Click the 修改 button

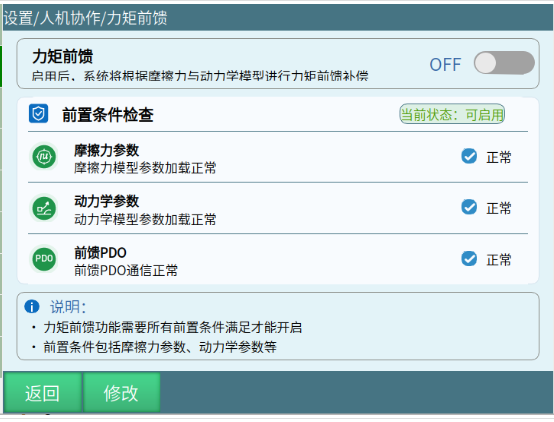121,393
